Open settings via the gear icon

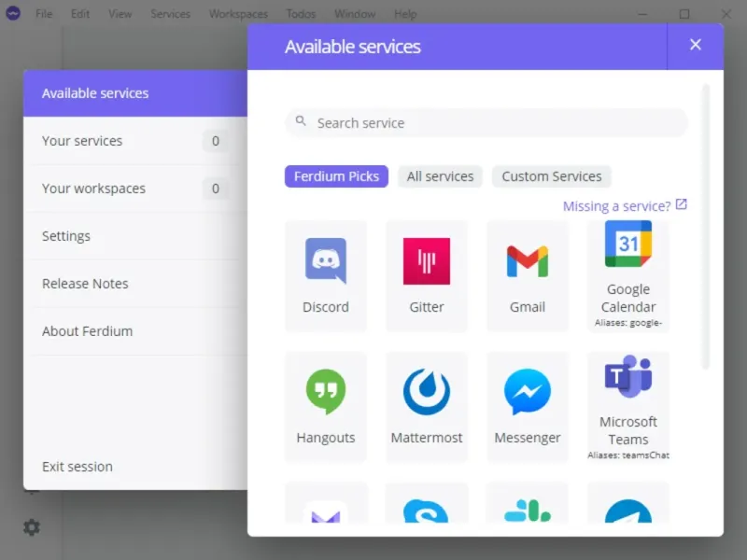(32, 527)
